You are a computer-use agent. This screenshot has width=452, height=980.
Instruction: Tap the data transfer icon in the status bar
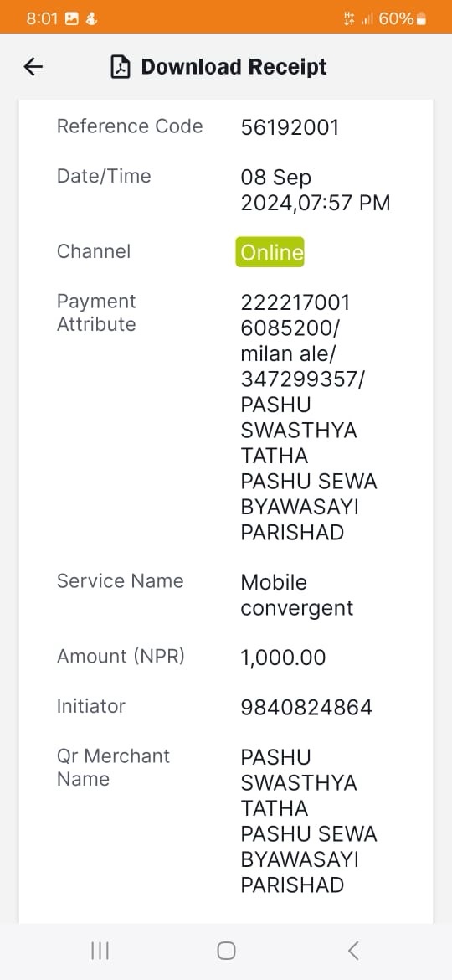[349, 19]
